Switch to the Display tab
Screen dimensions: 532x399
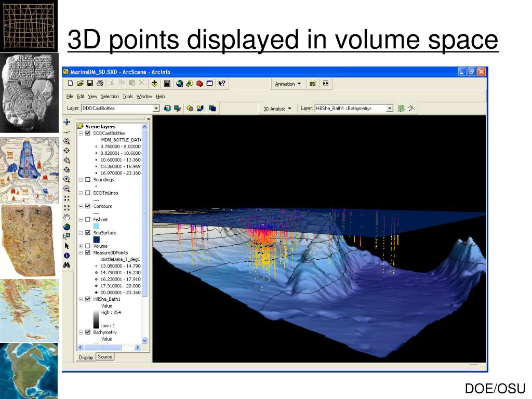pos(86,357)
